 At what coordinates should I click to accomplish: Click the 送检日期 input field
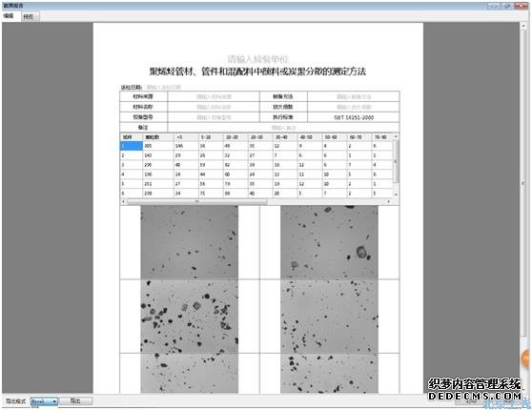coord(164,87)
